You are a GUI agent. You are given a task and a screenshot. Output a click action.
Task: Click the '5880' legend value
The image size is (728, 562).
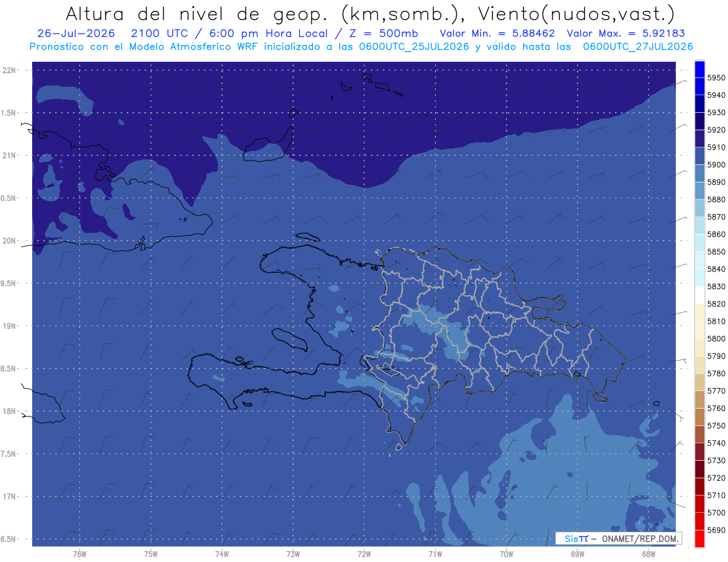click(716, 199)
